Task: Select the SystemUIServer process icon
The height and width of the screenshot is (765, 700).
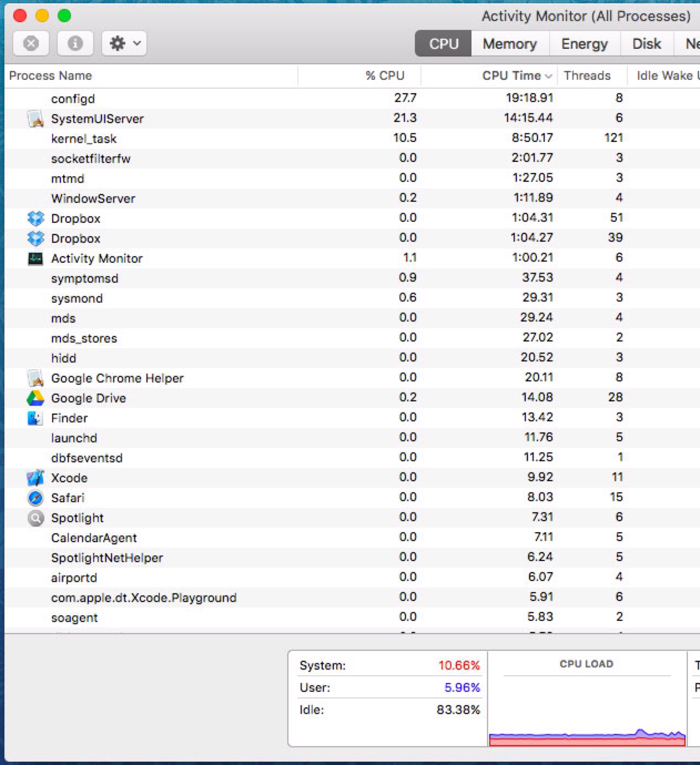Action: pos(35,119)
